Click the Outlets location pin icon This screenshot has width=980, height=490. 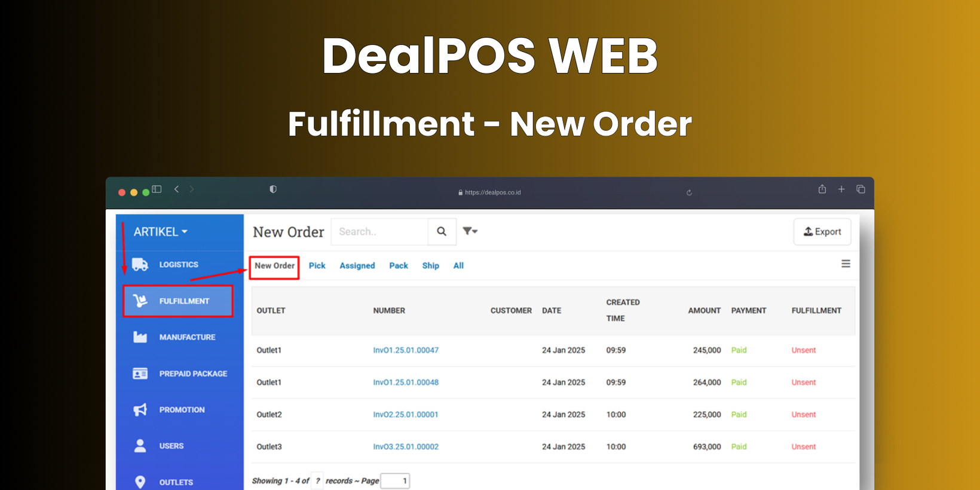click(x=140, y=482)
